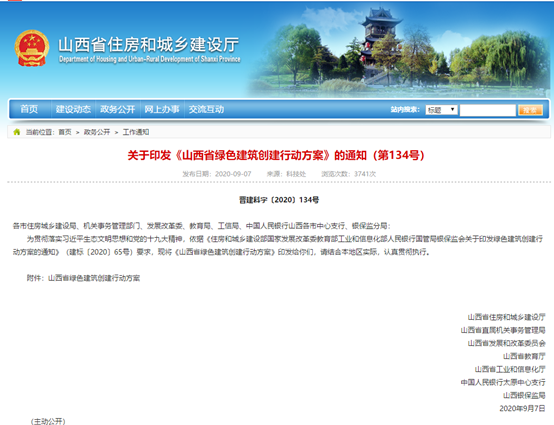This screenshot has height=425, width=554.
Task: Follow the 工作通知 breadcrumb link
Action: tap(136, 132)
